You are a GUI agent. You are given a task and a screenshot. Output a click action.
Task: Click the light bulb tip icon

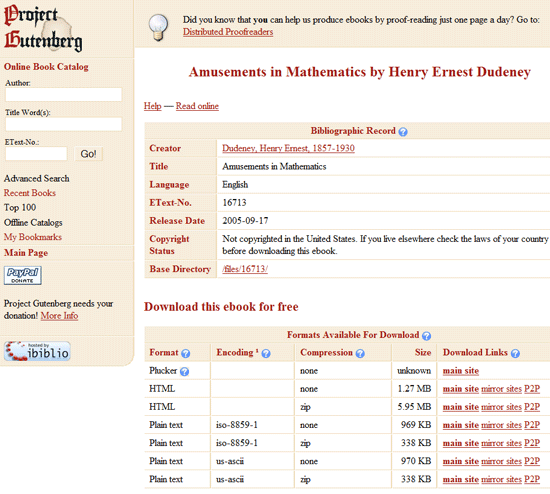(x=158, y=27)
